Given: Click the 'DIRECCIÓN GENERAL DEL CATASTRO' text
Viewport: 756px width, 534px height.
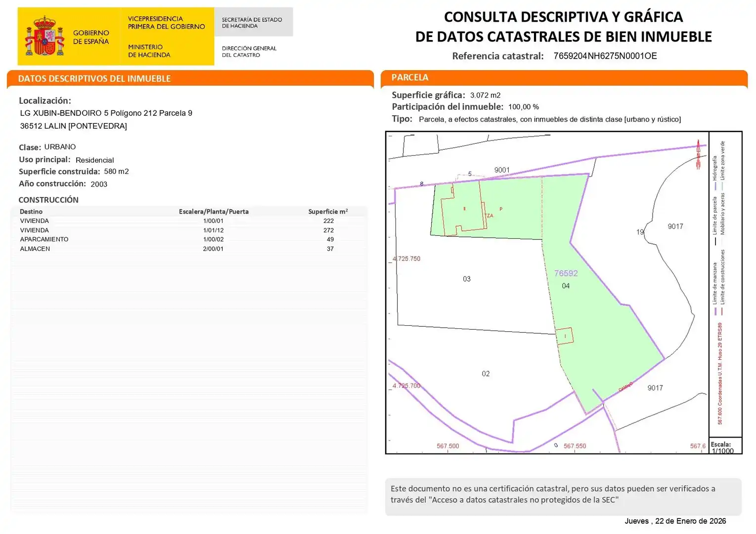Looking at the screenshot, I should click(249, 52).
